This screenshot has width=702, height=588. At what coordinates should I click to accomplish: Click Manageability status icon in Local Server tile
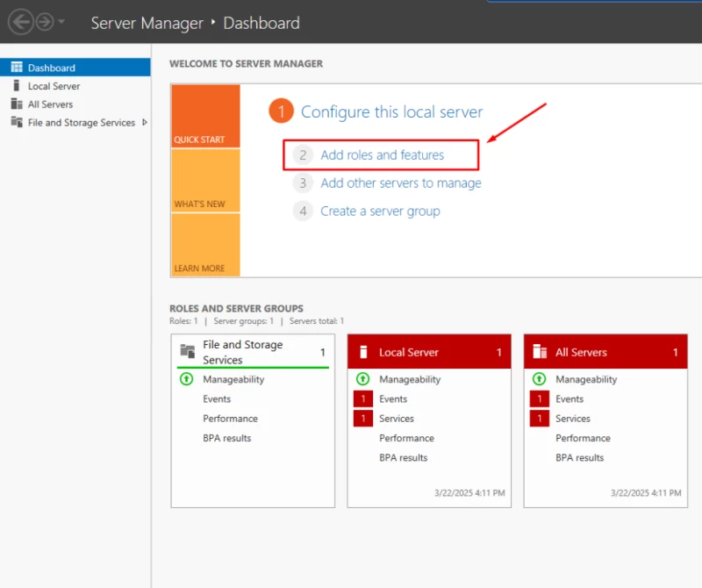tap(362, 379)
